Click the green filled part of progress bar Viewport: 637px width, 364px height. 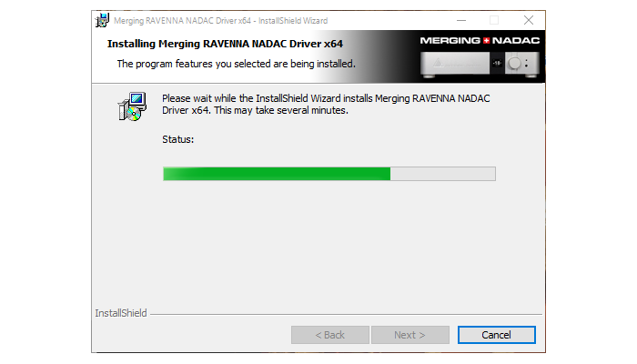(277, 174)
